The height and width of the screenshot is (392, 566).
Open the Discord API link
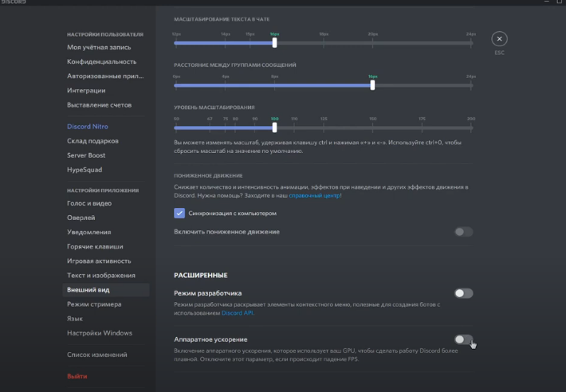[x=237, y=313]
